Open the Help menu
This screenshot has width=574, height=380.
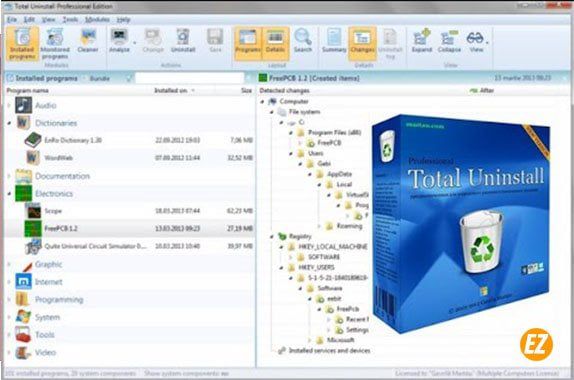(123, 19)
